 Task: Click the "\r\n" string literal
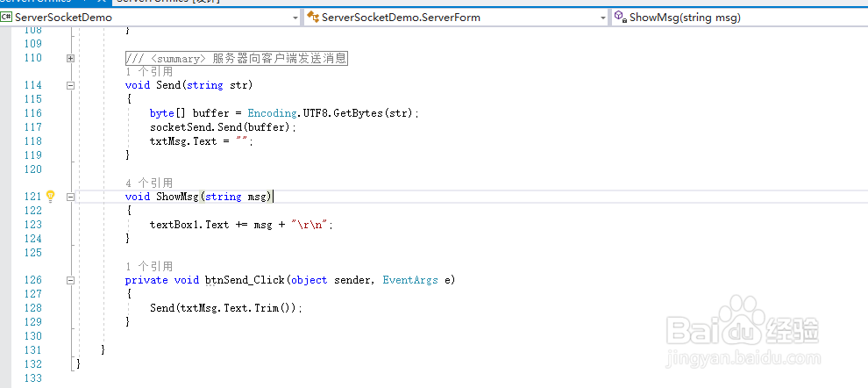309,225
